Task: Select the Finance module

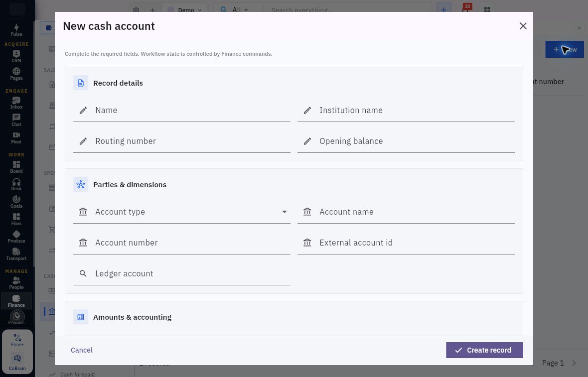Action: (x=16, y=301)
